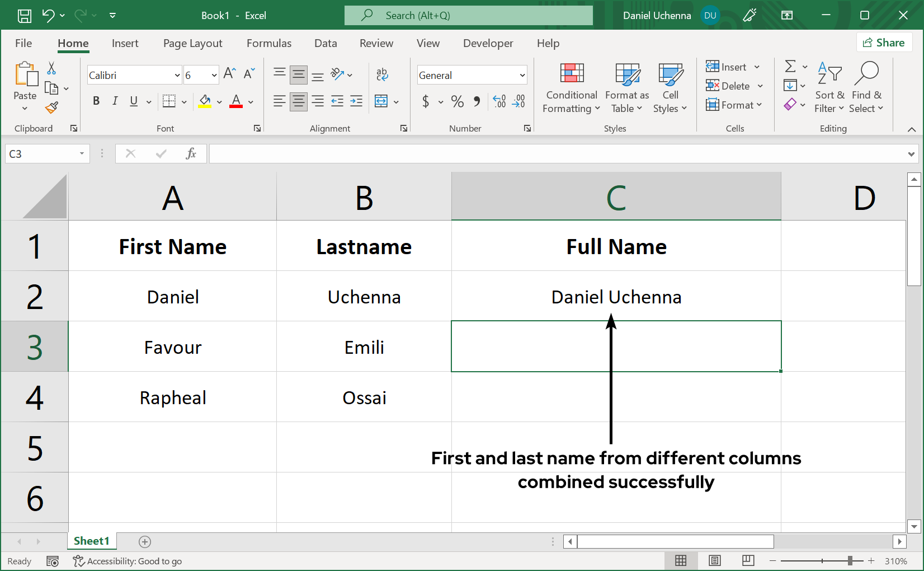This screenshot has height=571, width=924.
Task: Click inside the formula bar
Action: (x=503, y=153)
